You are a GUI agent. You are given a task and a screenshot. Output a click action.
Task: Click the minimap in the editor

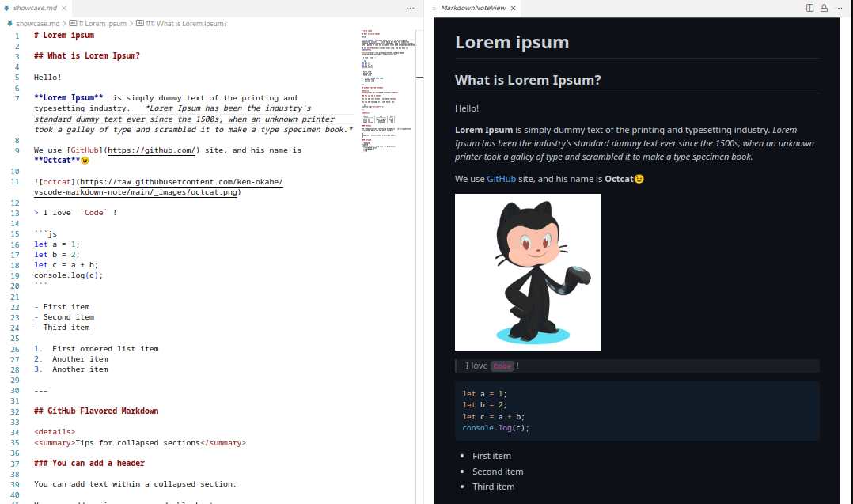coord(388,89)
